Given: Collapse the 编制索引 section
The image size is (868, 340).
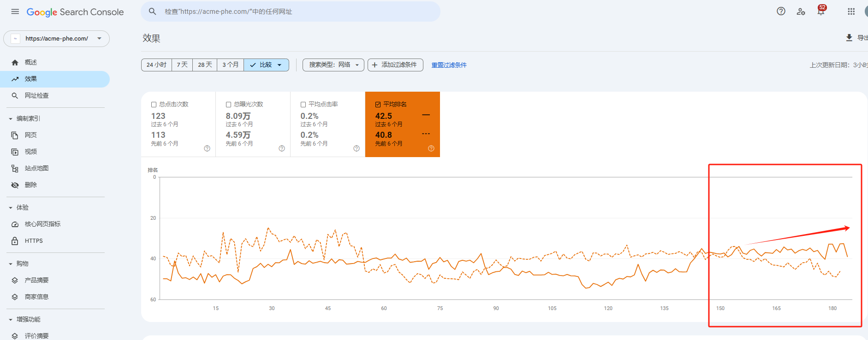Looking at the screenshot, I should coord(11,119).
